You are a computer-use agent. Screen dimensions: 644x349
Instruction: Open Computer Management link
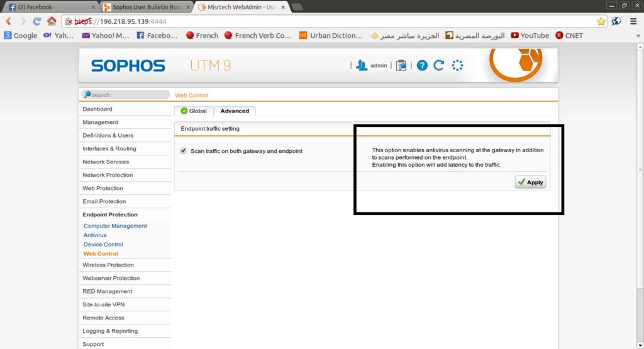click(115, 226)
